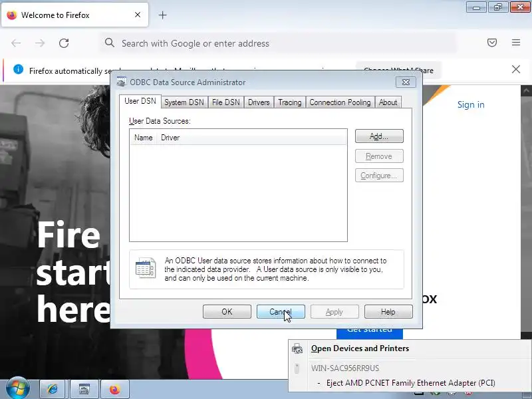Click the data source info icon in ODBC dialog
Viewport: 532px width, 399px height.
point(146,268)
